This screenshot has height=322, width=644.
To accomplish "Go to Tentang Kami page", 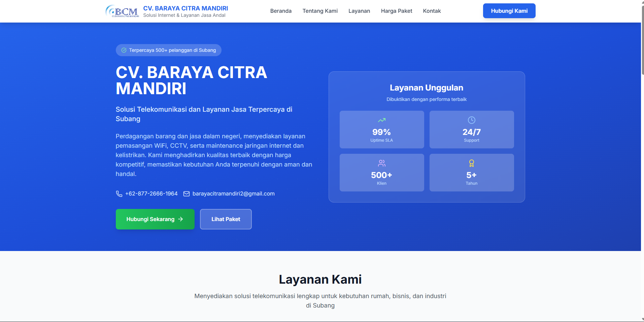I will point(320,11).
